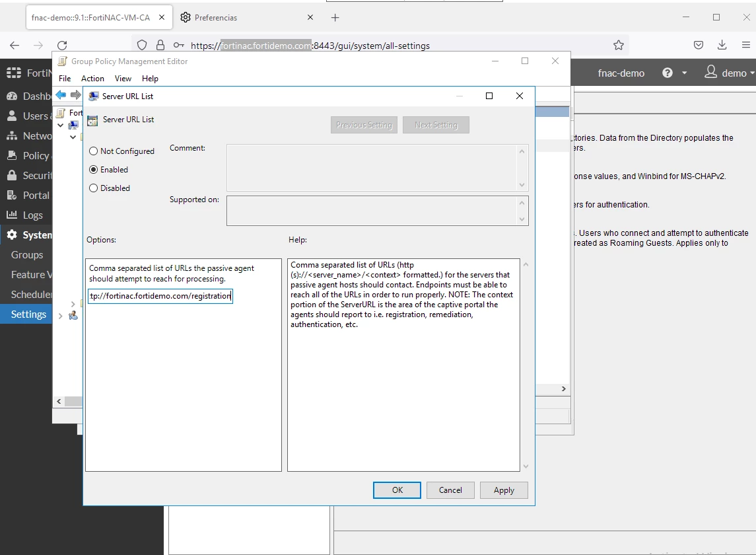
Task: Click the shield tracking protection icon
Action: (142, 46)
